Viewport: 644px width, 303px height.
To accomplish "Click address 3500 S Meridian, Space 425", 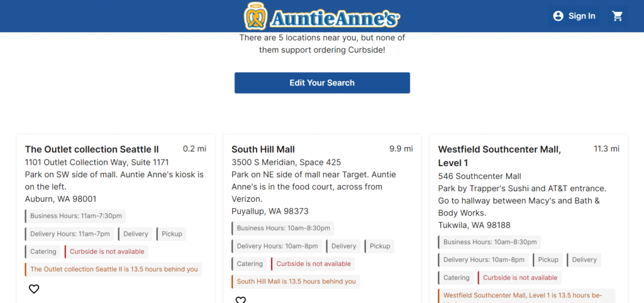I will click(x=286, y=162).
